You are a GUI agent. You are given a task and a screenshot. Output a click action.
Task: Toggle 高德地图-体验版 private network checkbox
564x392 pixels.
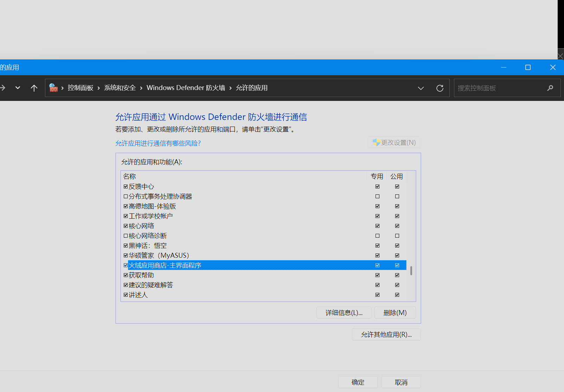pyautogui.click(x=377, y=206)
